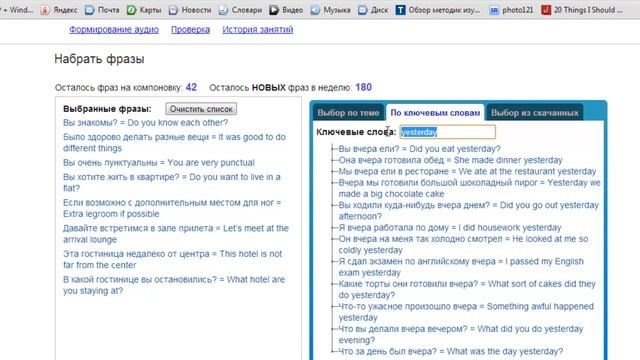Add result 'Какие торты они готовили вчера?'

point(467,289)
